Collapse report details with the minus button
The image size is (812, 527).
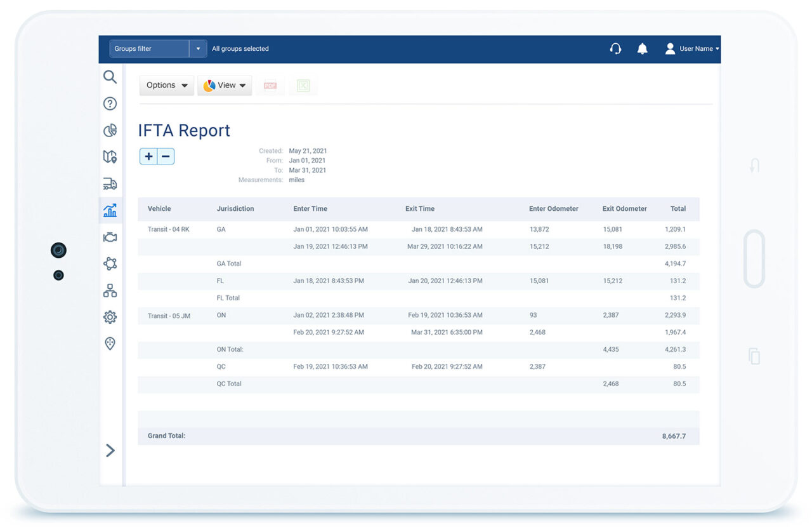point(165,156)
